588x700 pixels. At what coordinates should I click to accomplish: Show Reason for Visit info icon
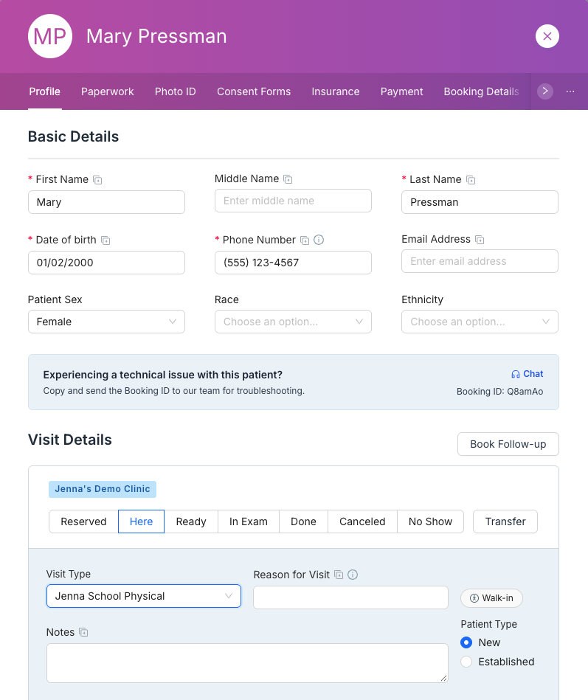353,575
